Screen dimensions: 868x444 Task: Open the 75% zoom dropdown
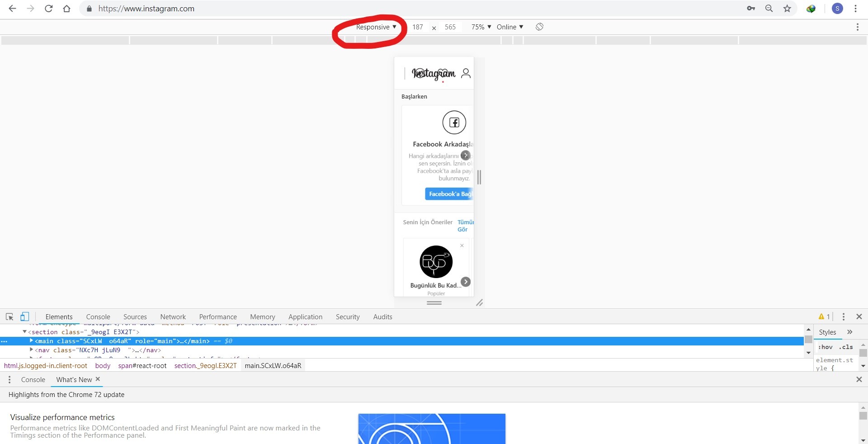[481, 27]
